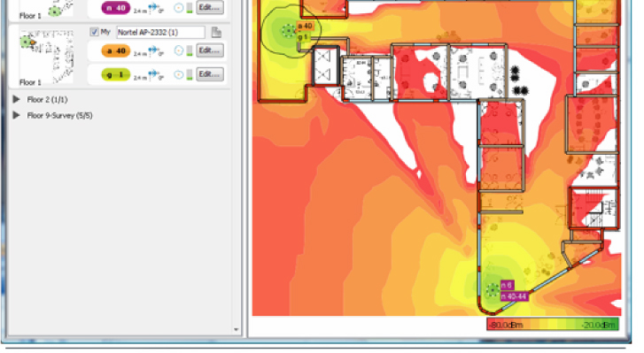Open Edit for the a 40 radio
Image resolution: width=644 pixels, height=353 pixels.
(210, 50)
